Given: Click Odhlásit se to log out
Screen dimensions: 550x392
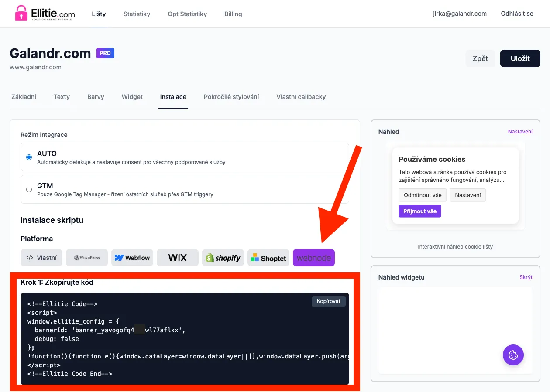Looking at the screenshot, I should coord(517,14).
